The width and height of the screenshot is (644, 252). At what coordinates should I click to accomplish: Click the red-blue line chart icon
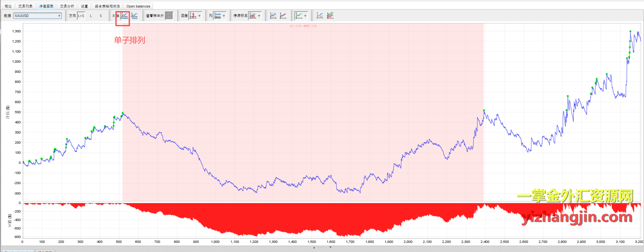click(x=283, y=16)
